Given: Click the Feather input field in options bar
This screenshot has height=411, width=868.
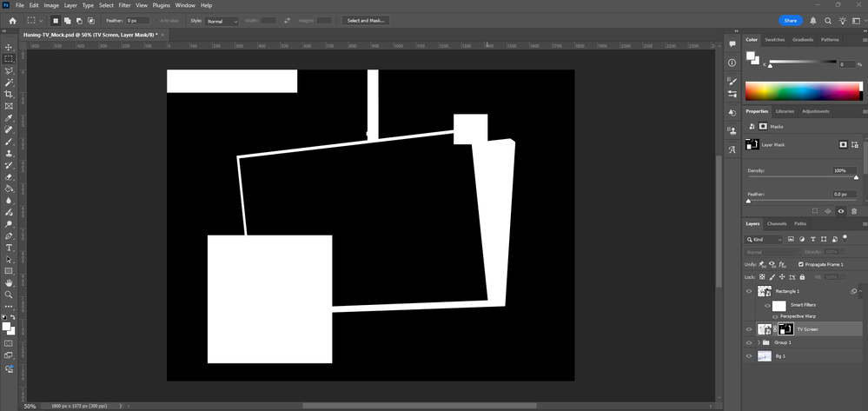Looking at the screenshot, I should (x=137, y=20).
